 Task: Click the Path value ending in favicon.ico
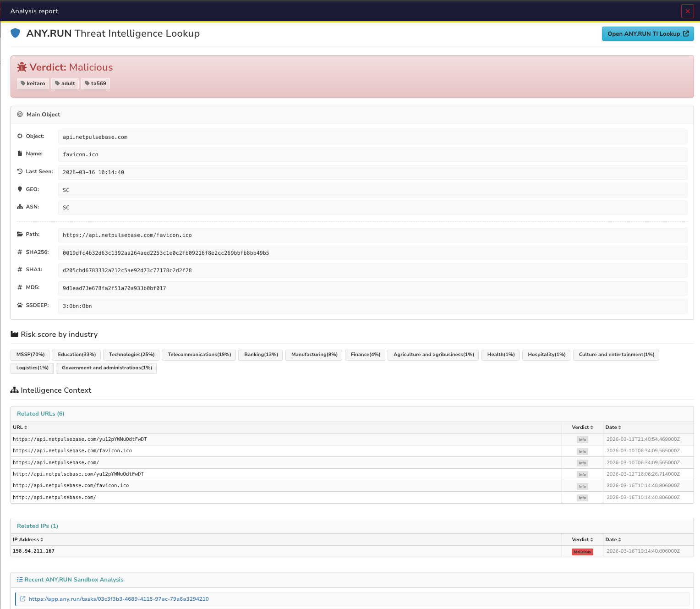click(x=372, y=235)
